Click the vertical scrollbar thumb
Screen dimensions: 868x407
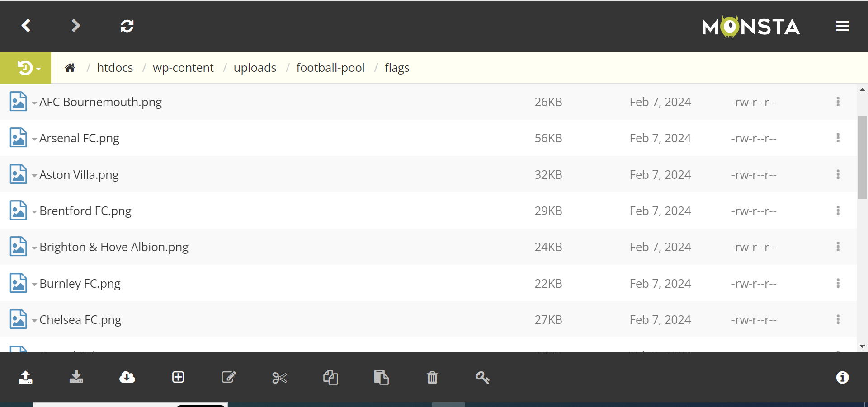click(862, 157)
